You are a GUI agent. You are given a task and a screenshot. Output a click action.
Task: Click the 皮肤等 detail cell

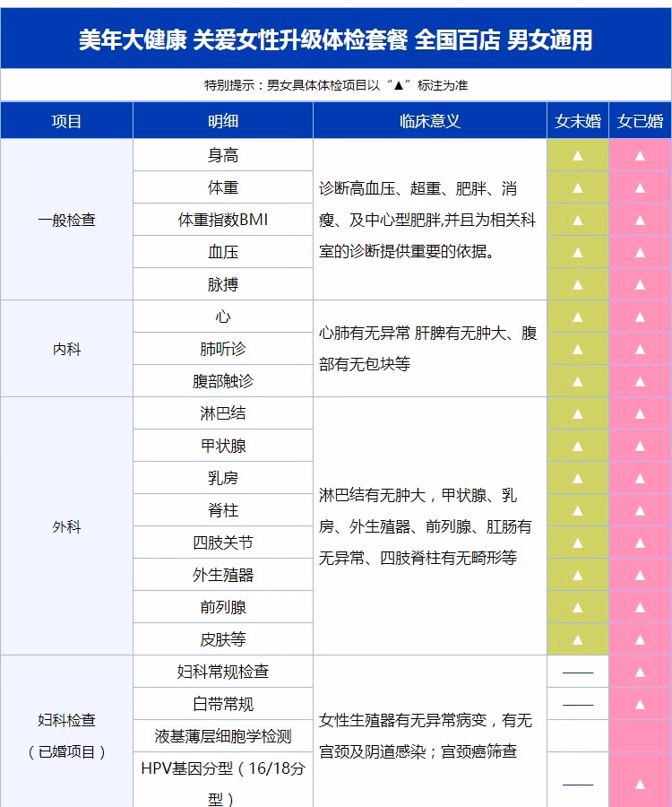point(222,639)
